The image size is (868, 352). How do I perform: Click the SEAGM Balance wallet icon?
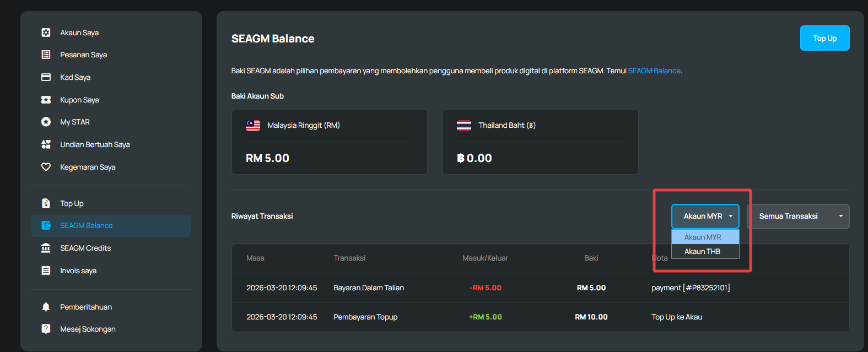(x=46, y=225)
